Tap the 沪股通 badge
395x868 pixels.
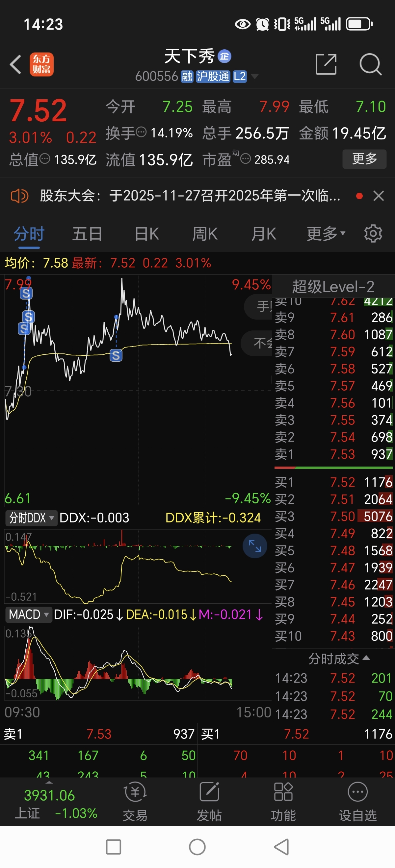[x=213, y=77]
